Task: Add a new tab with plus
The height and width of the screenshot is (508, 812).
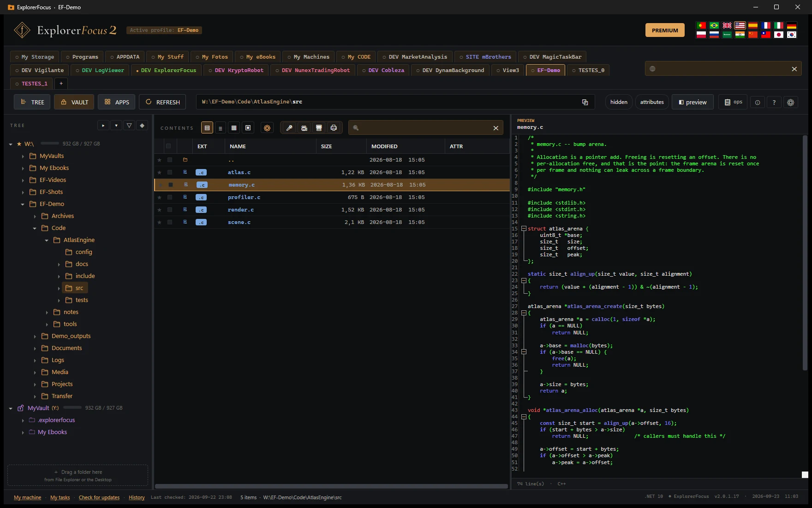Action: 61,84
